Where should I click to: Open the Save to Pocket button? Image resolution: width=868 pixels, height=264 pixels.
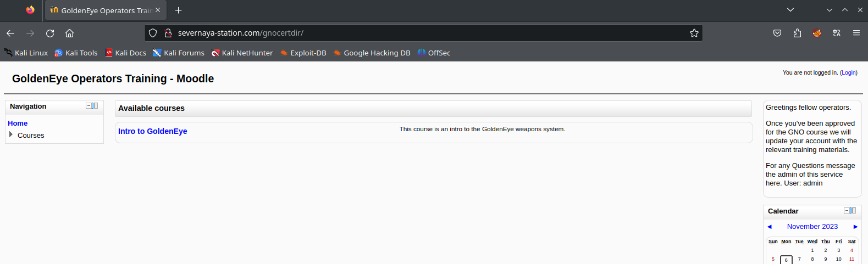tap(777, 33)
